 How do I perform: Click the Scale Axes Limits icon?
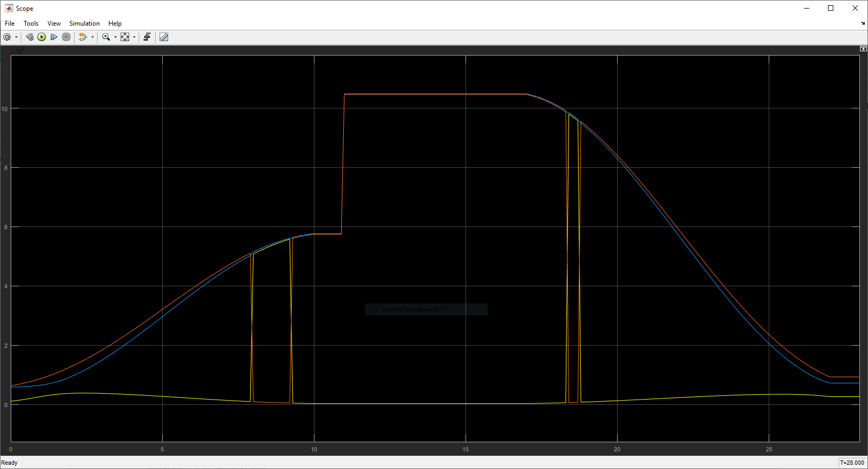coord(125,37)
